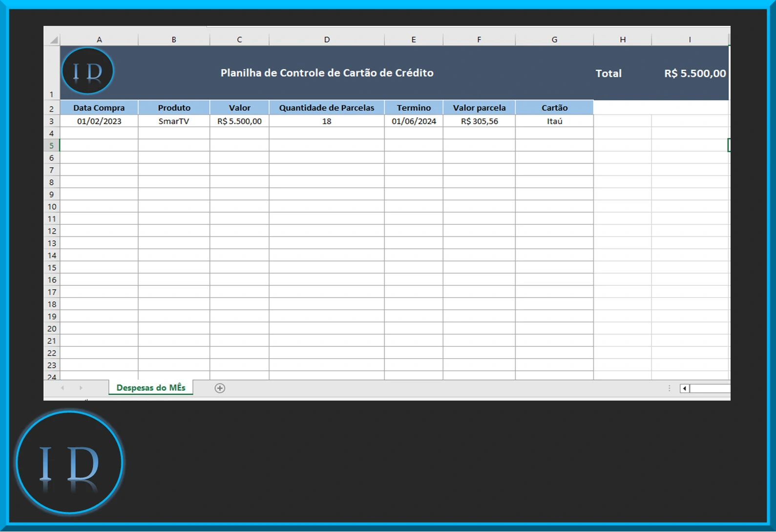776x532 pixels.
Task: Click the Cartão header cell
Action: point(554,107)
